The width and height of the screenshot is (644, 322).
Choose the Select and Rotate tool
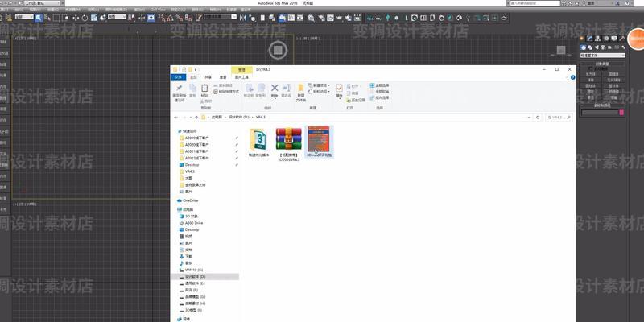(85, 18)
